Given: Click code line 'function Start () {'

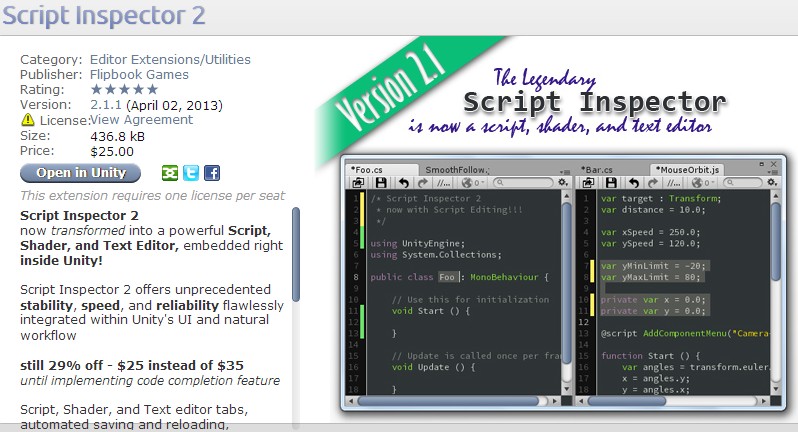Looking at the screenshot, I should pos(650,356).
